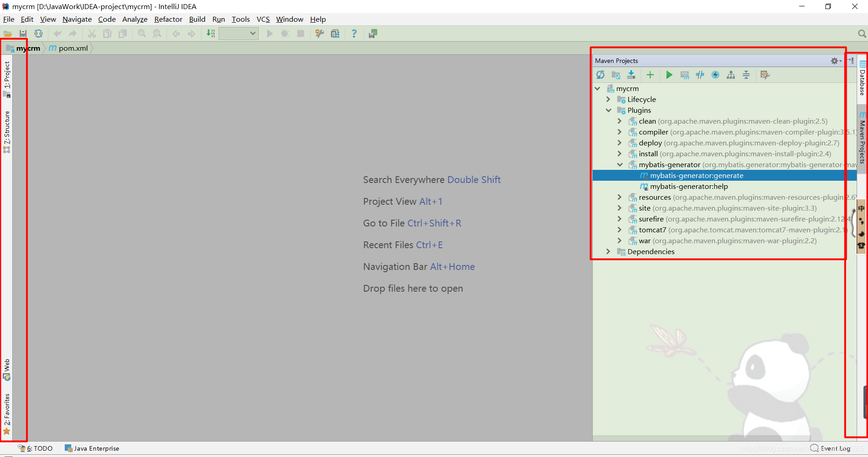The height and width of the screenshot is (457, 868).
Task: Open Project Structure from the toolbar
Action: point(335,34)
